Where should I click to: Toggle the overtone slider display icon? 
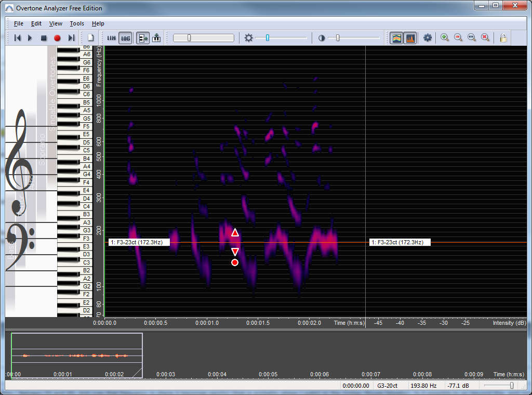(143, 38)
